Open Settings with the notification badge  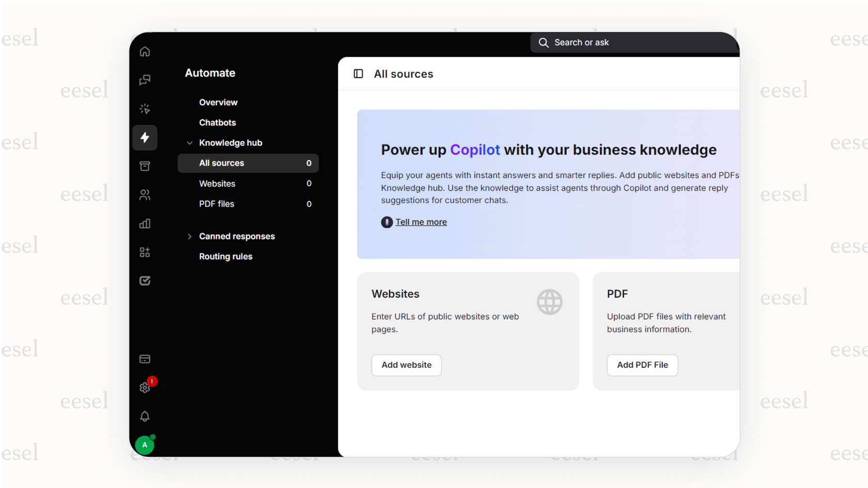[x=145, y=387]
